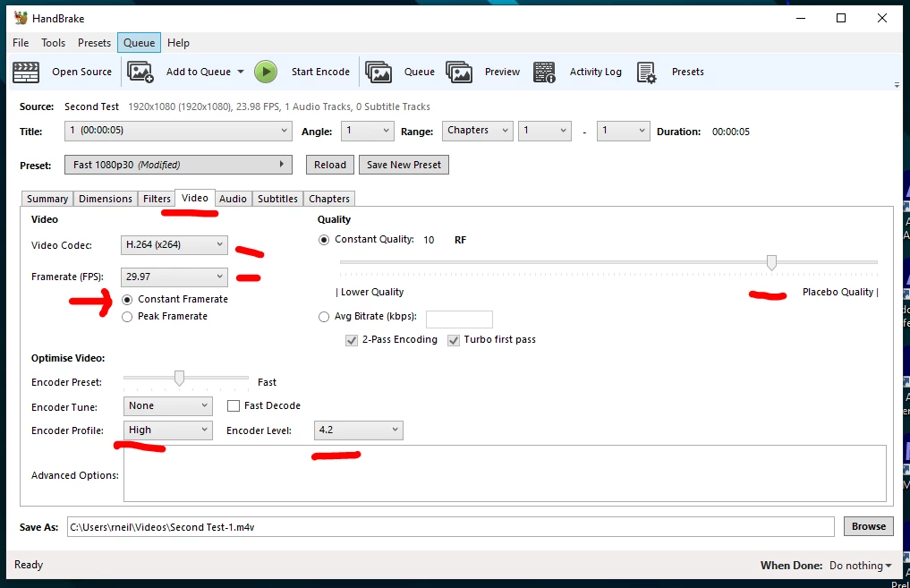Switch to the Dimensions tab
The height and width of the screenshot is (588, 910).
point(106,199)
